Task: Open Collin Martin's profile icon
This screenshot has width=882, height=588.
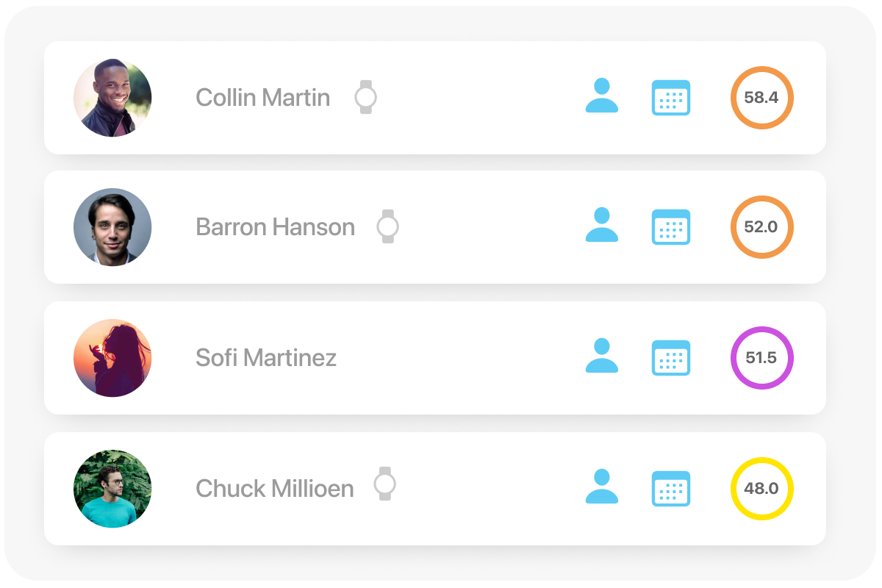Action: tap(601, 96)
